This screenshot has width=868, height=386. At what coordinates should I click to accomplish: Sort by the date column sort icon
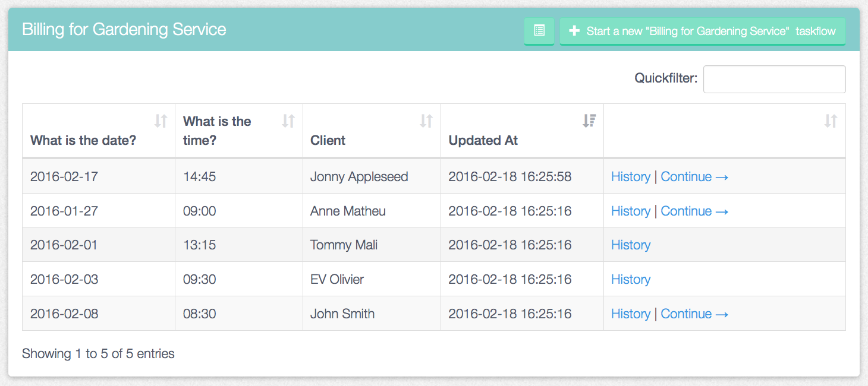pos(161,121)
